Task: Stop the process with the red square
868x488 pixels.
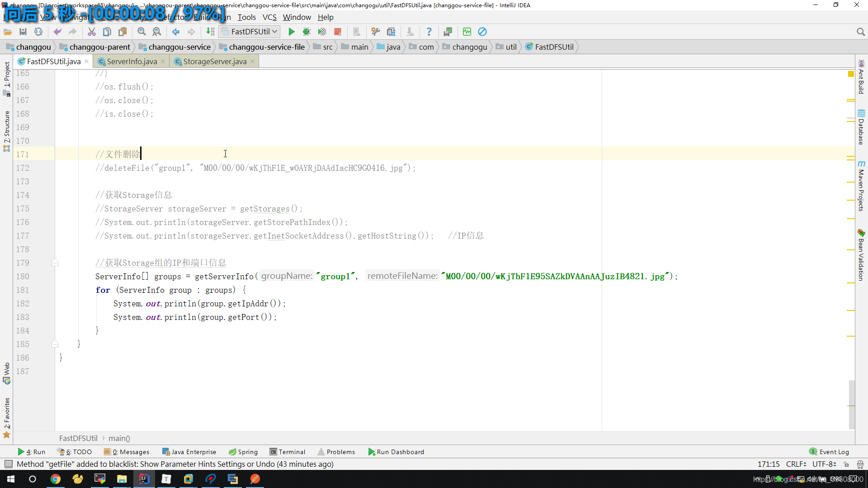Action: point(337,32)
